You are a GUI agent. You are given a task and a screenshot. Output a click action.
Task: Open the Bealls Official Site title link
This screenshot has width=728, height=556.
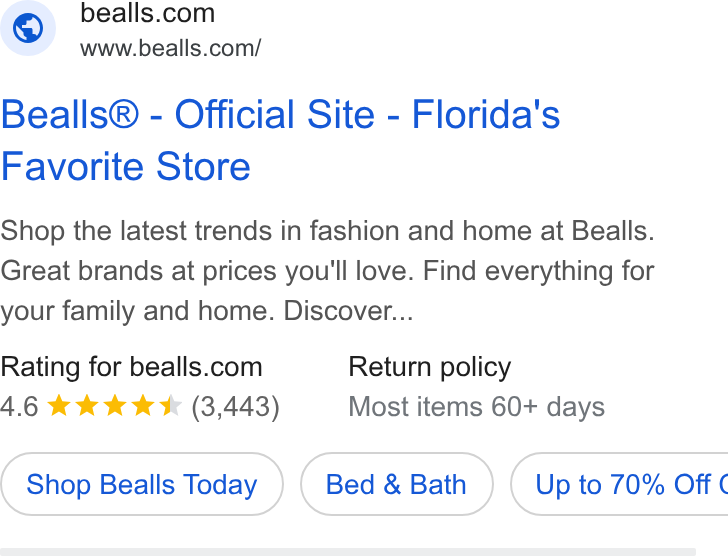280,140
